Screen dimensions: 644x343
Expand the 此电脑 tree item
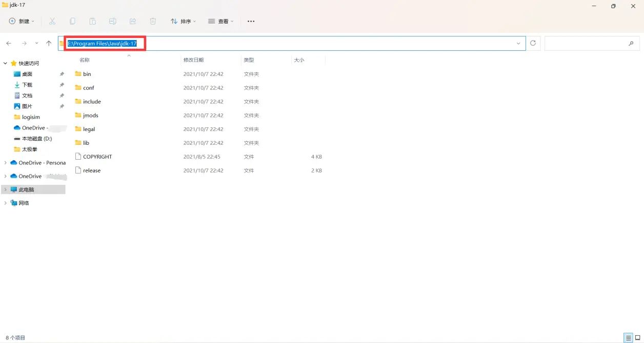click(x=5, y=189)
